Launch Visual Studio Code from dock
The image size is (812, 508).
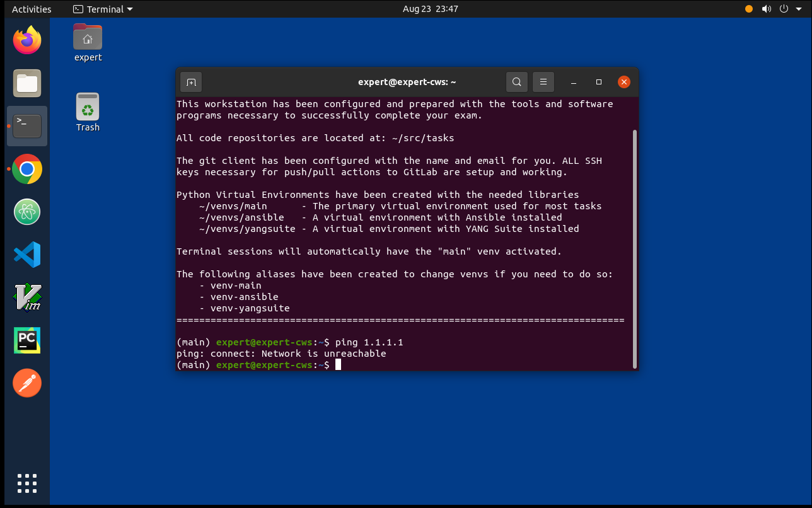click(27, 255)
